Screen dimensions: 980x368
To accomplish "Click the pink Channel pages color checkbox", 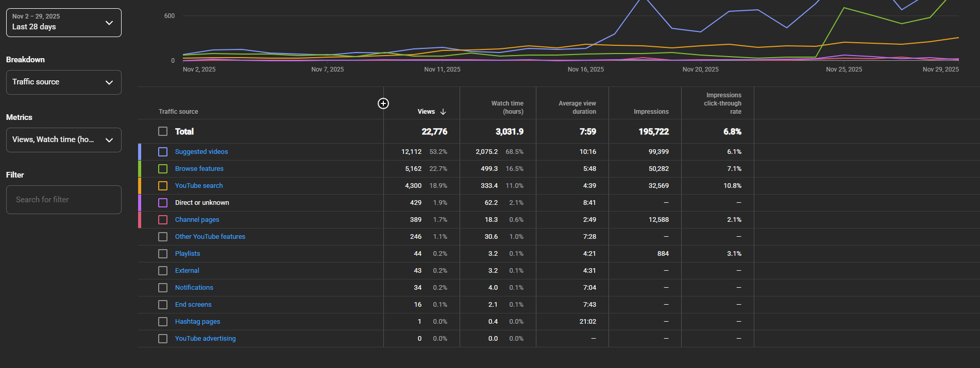I will tap(163, 220).
